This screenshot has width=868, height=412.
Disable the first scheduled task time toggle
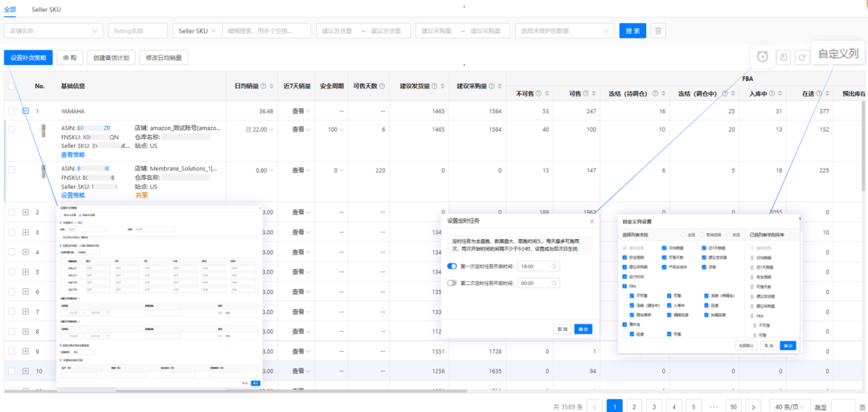coord(452,265)
